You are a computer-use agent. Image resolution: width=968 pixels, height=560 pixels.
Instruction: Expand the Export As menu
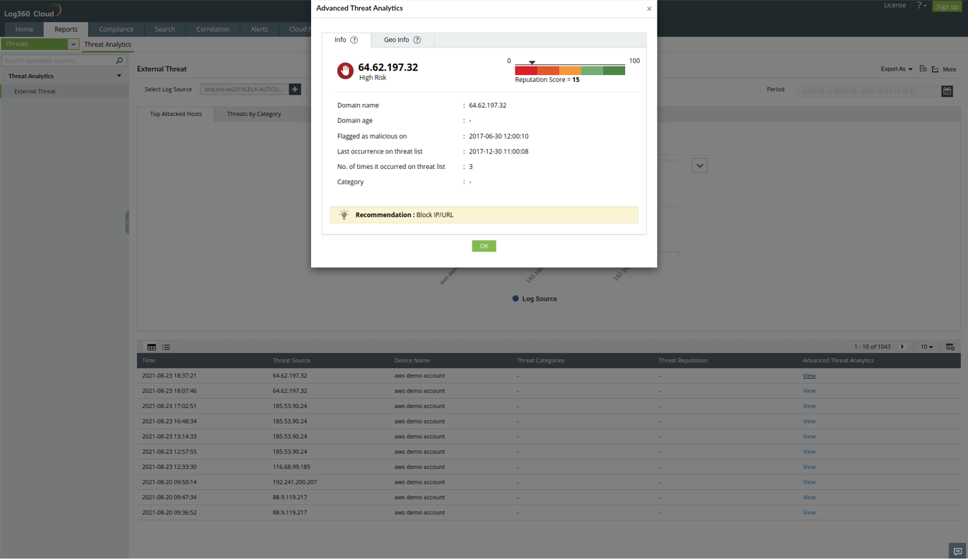point(896,69)
